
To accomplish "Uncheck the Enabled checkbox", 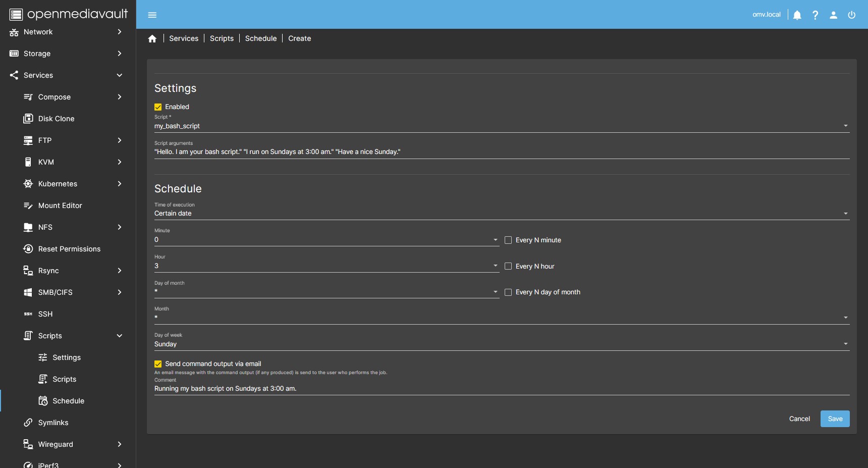I will click(158, 107).
